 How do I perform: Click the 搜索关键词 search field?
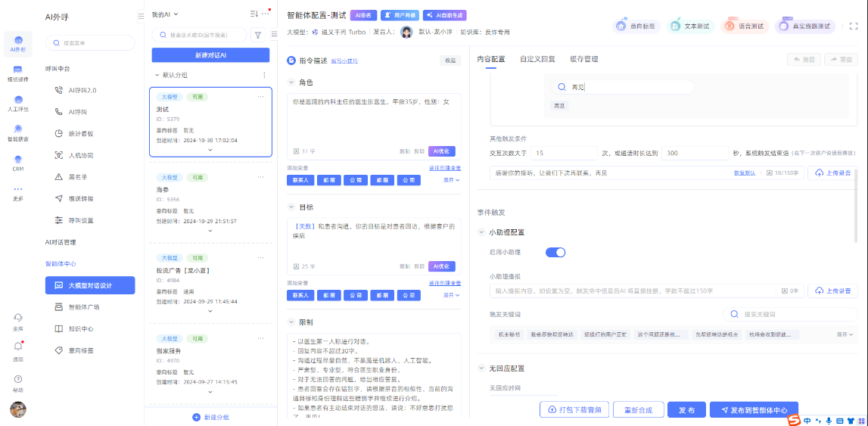click(x=787, y=314)
